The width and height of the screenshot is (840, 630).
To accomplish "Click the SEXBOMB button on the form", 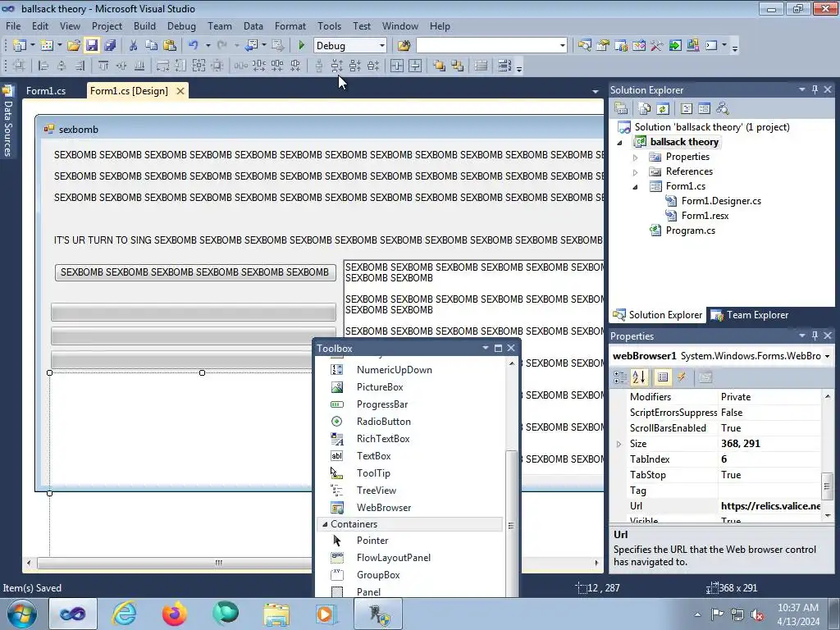I will (x=195, y=272).
